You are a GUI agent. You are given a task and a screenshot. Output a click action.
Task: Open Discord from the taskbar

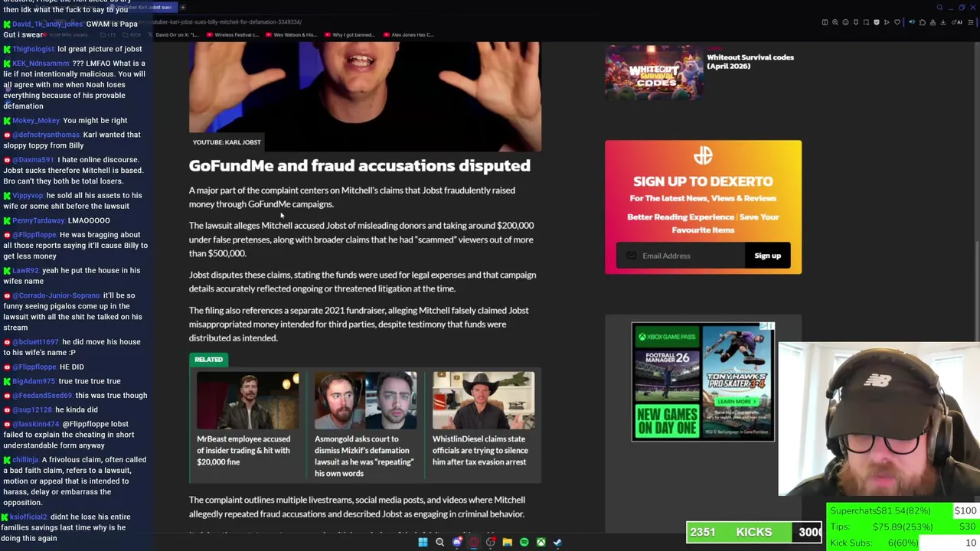pos(457,542)
